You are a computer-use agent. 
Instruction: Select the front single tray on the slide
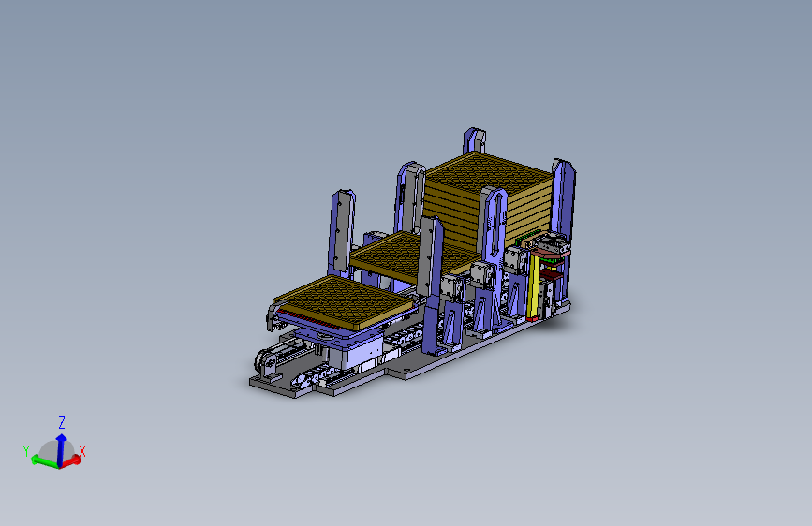click(x=346, y=303)
